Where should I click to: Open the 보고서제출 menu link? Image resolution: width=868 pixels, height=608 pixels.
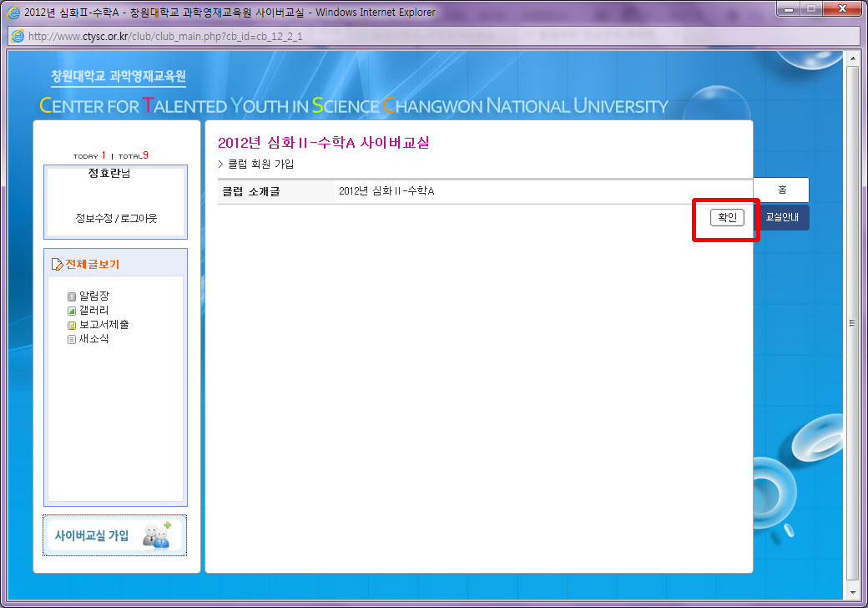coord(103,325)
